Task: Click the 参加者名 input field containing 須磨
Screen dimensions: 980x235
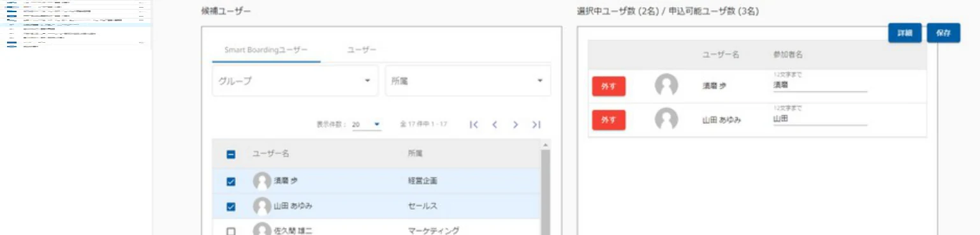Action: pos(820,85)
